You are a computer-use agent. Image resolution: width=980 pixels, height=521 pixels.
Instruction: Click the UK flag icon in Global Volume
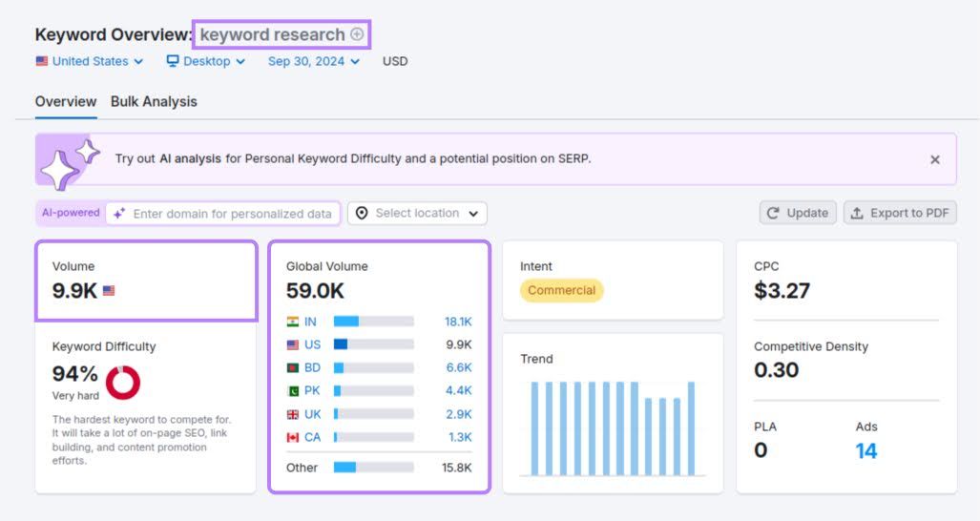[x=293, y=414]
